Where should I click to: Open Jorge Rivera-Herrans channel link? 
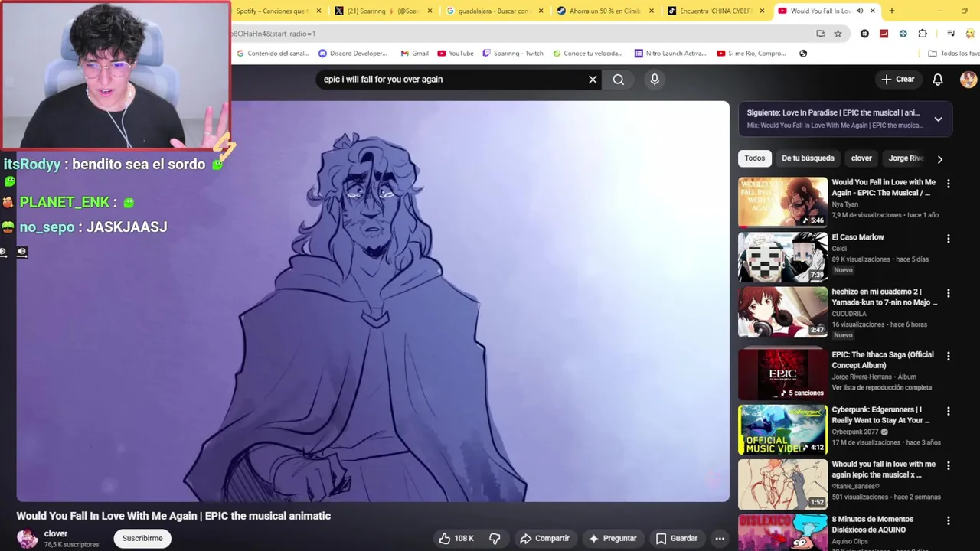[x=864, y=377]
